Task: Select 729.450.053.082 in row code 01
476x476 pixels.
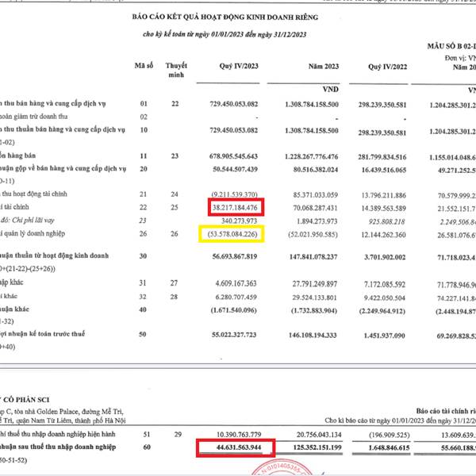Action: [234, 104]
